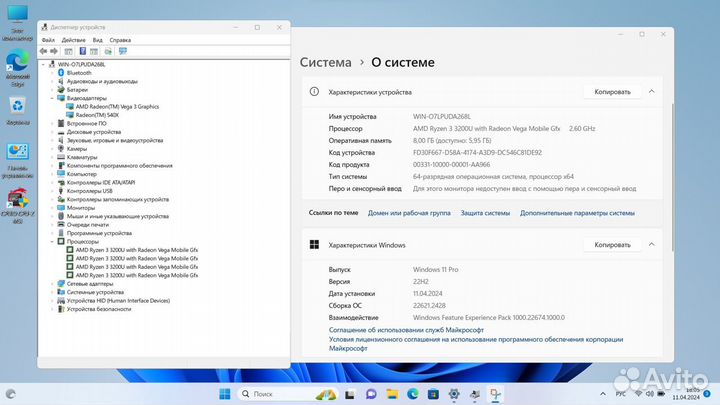Open Соглашение об использовании служб Майкрософт link
Image resolution: width=720 pixels, height=405 pixels.
click(406, 330)
